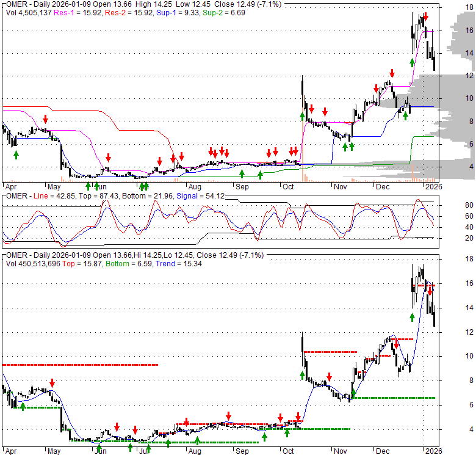Viewport: 476px width, 455px height.
Task: Click the Vol 4,505,137 value in top chart
Action: click(29, 13)
